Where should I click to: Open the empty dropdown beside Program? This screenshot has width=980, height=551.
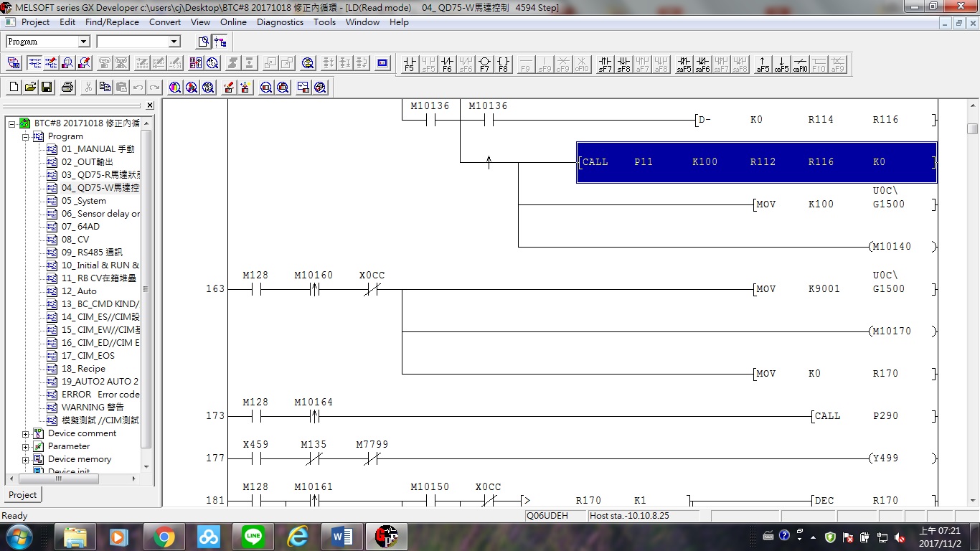click(174, 42)
